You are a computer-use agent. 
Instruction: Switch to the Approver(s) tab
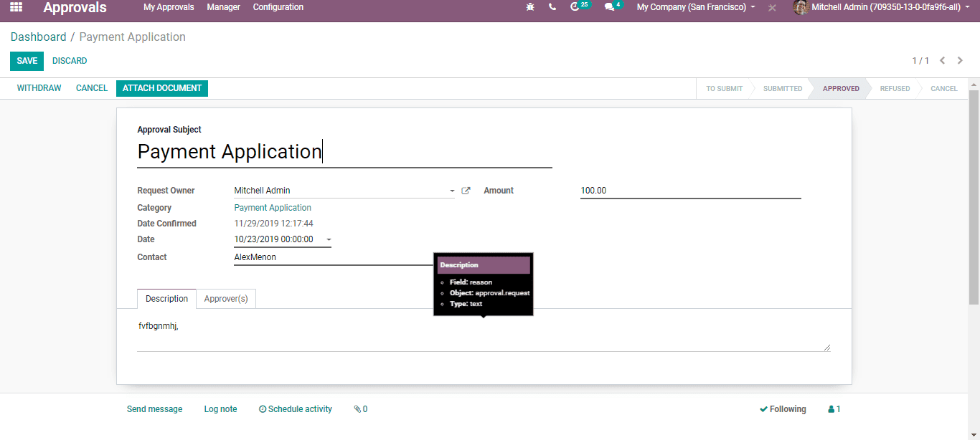point(226,299)
